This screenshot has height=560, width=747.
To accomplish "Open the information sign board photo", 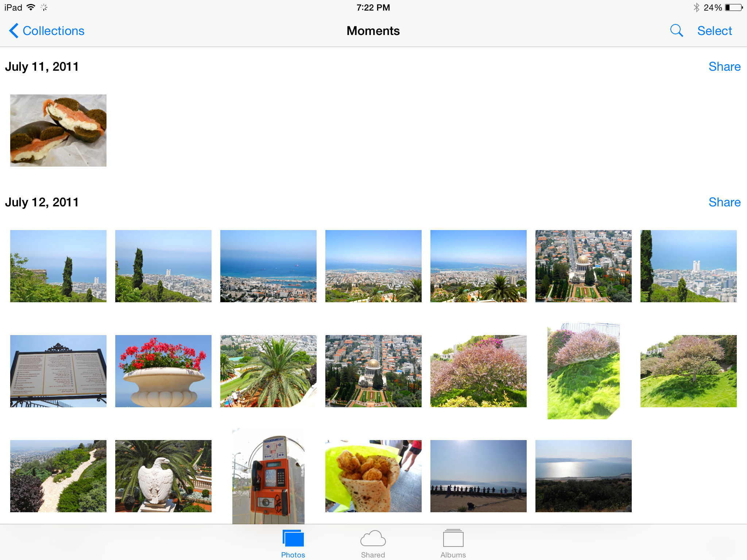I will (58, 371).
